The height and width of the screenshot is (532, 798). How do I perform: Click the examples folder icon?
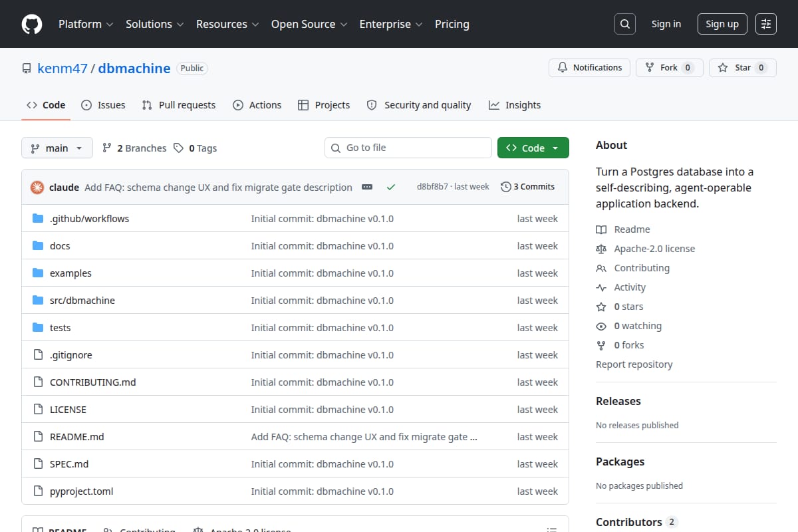pyautogui.click(x=38, y=273)
